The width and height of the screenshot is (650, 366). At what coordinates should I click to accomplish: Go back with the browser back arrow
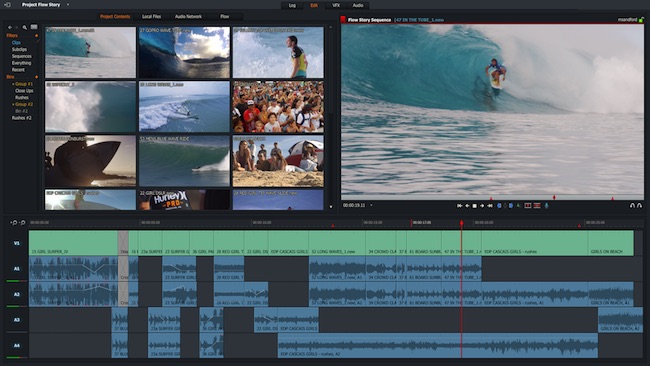10,27
